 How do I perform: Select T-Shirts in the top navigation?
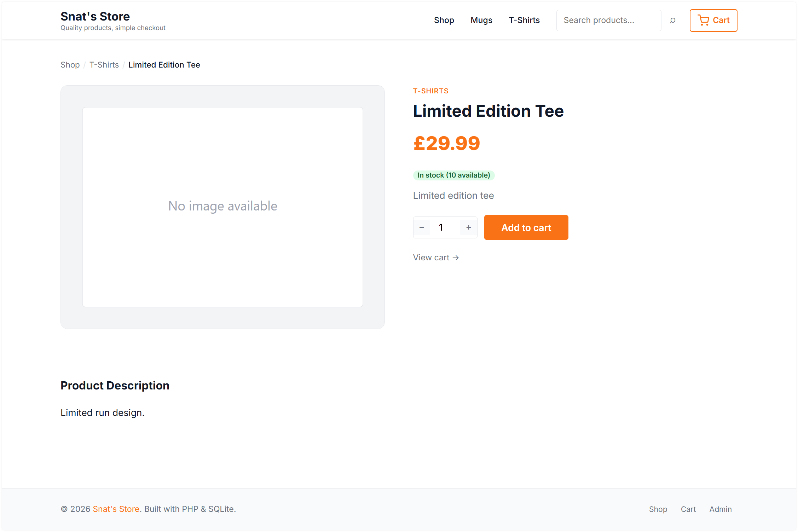pyautogui.click(x=524, y=20)
